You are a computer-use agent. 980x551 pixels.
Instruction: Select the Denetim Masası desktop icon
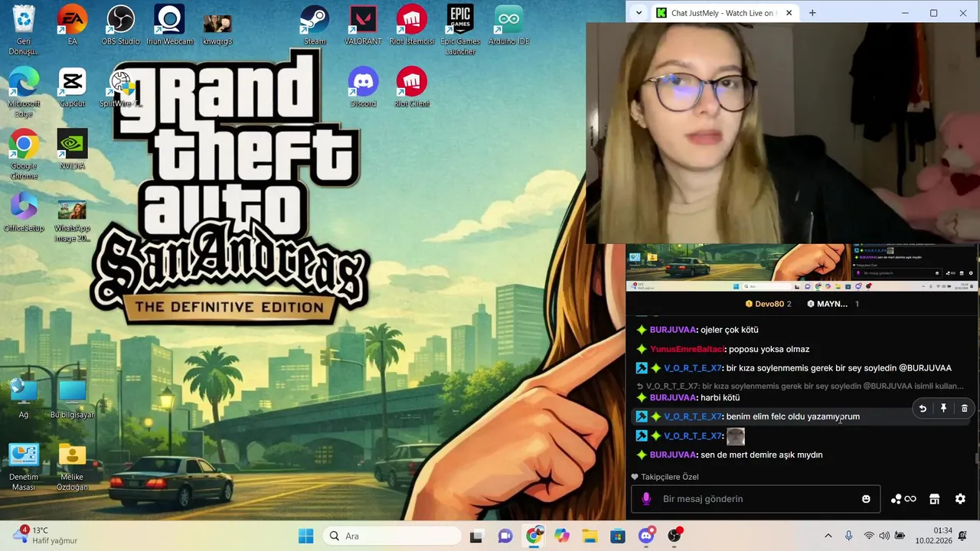click(x=24, y=466)
